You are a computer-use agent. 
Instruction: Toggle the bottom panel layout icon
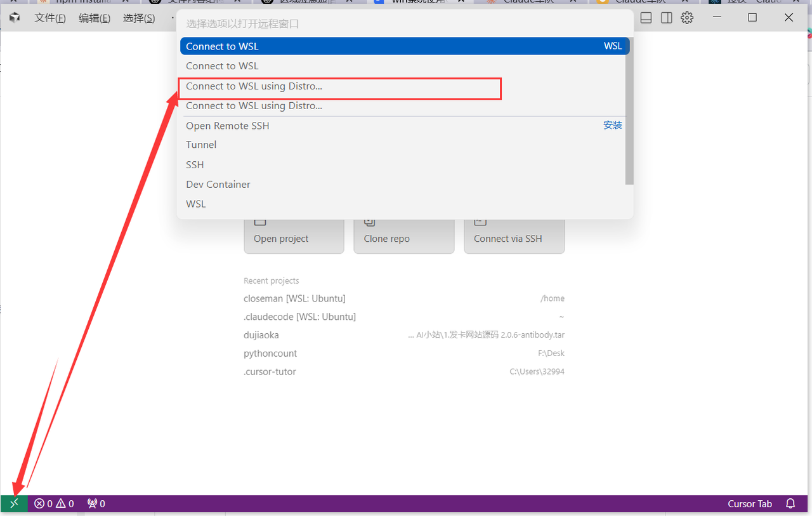(646, 18)
